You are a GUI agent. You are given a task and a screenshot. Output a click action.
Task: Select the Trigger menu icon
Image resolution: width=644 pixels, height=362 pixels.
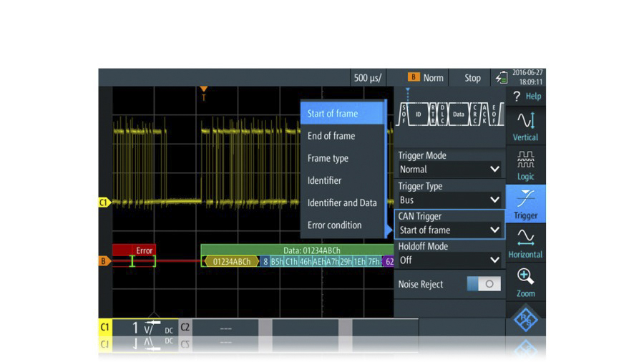click(x=525, y=204)
